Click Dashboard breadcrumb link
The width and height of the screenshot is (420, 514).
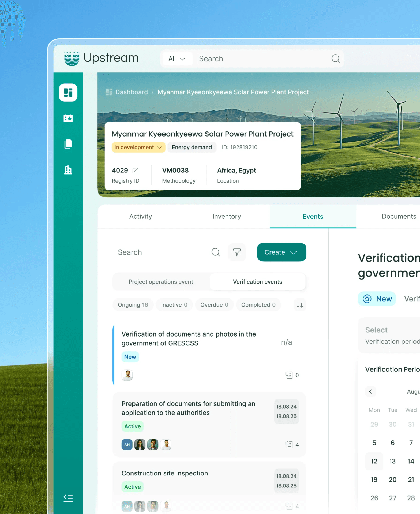coord(132,92)
